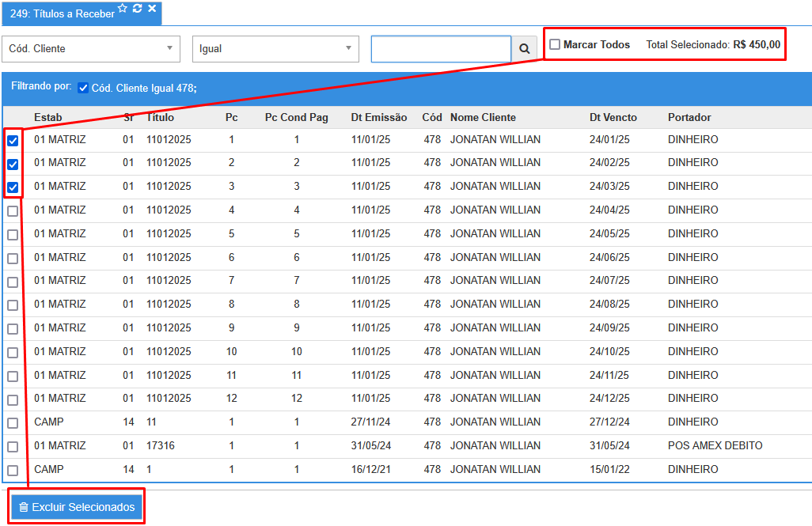Uncheck row with vencimento 24/03/25

[x=13, y=187]
